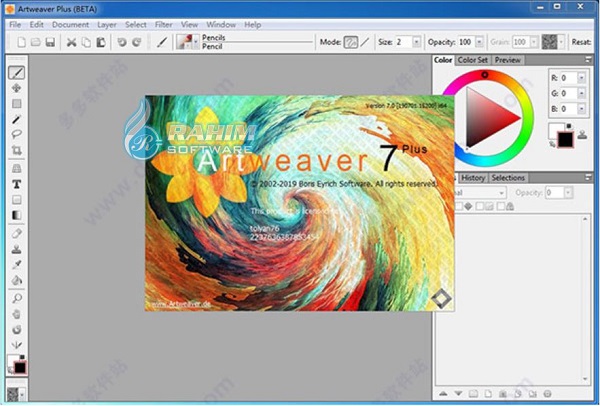Click the Size input field
Screen dimensions: 600x406
coord(404,42)
